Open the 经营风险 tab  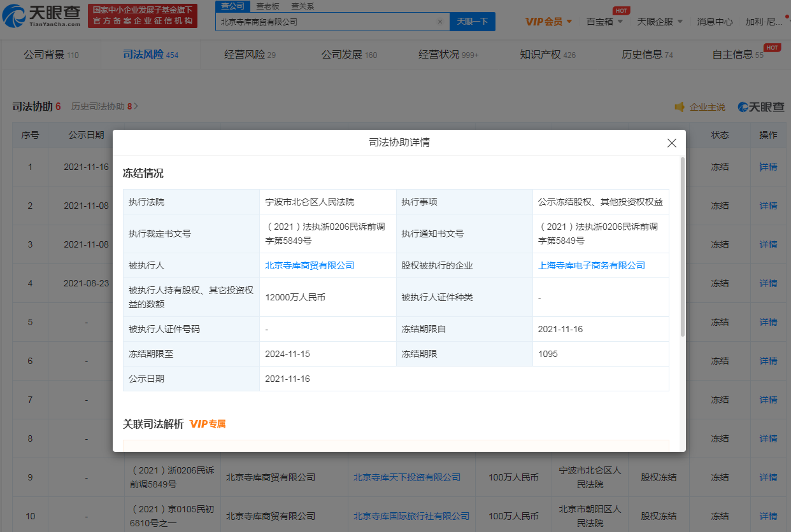coord(250,55)
